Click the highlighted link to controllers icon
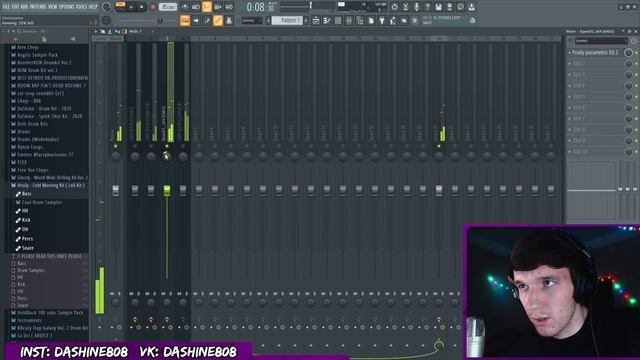This screenshot has height=360, width=640. (218, 21)
